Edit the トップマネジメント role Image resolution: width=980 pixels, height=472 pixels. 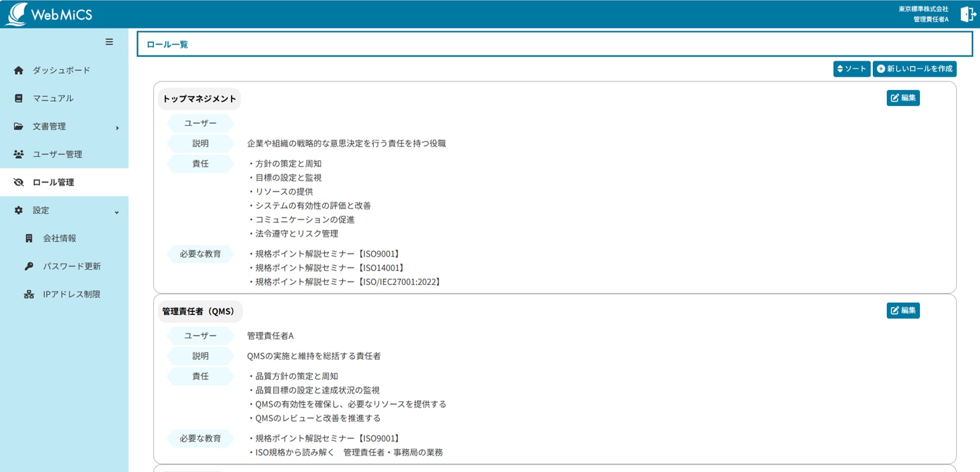click(x=903, y=98)
